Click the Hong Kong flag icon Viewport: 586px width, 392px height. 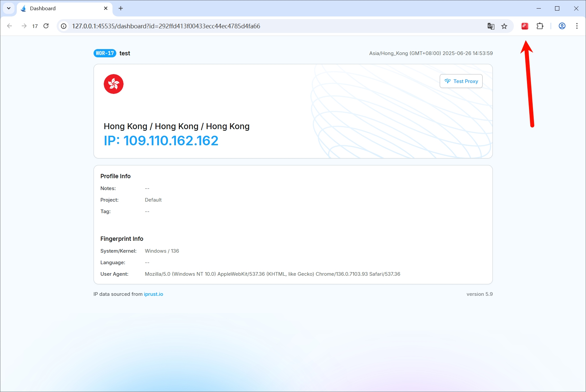[114, 84]
